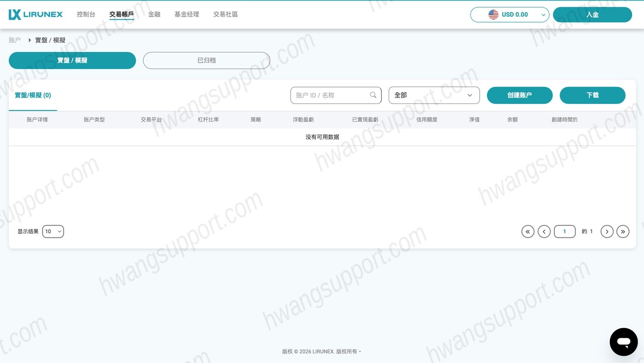Image resolution: width=644 pixels, height=363 pixels.
Task: Select the 實盤 / 模擬 tab button
Action: coord(72,60)
